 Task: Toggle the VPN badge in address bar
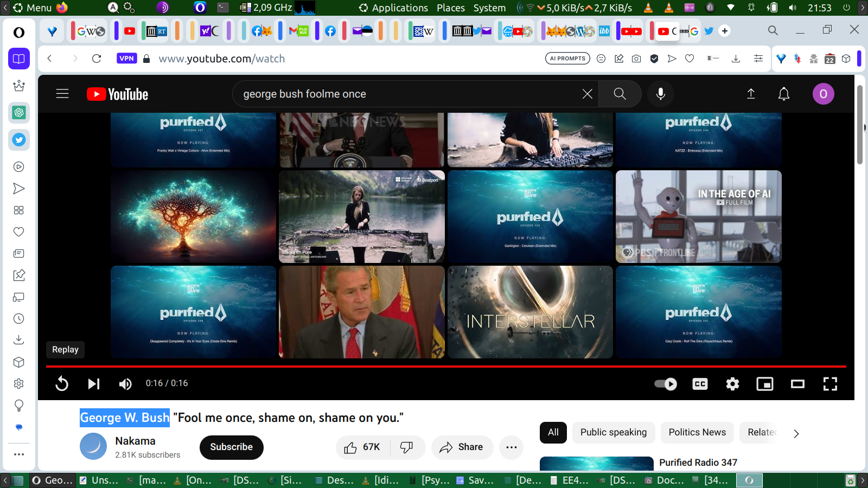click(126, 59)
